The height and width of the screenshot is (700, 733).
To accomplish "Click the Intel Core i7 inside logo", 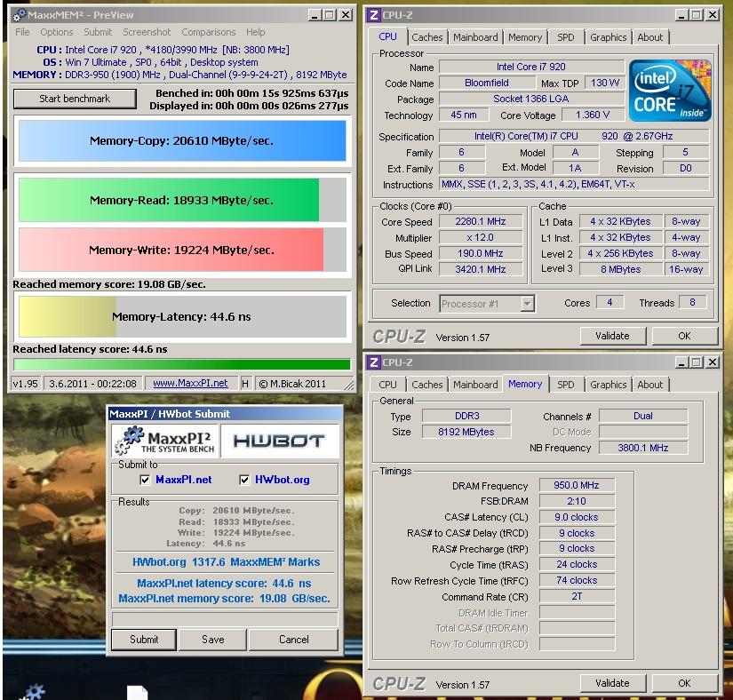I will [670, 91].
